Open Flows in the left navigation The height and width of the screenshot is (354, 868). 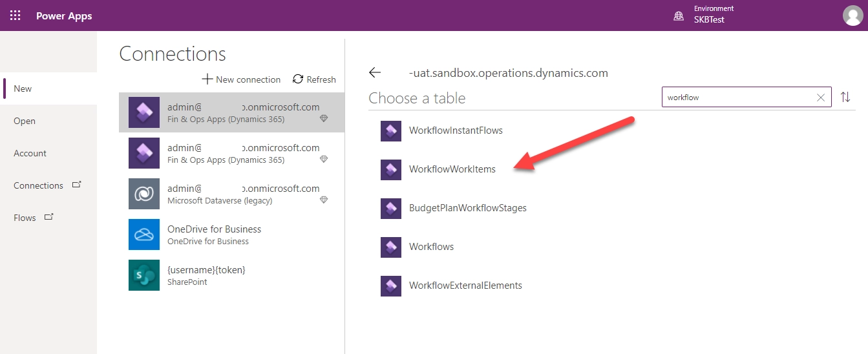pos(48,218)
